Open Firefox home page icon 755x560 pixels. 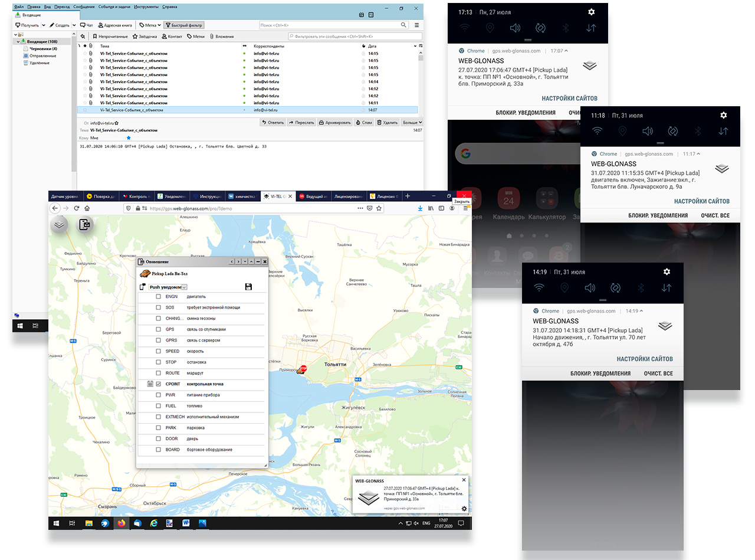[87, 208]
